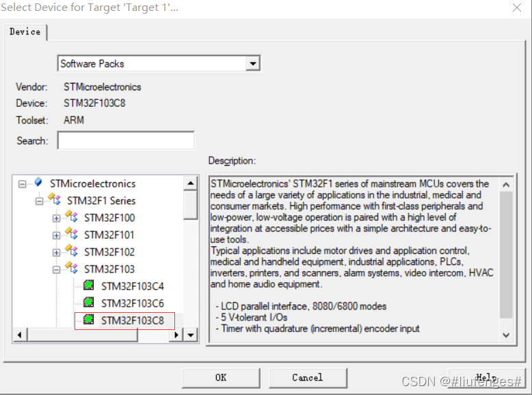Open the Software Packs dropdown
Screen dimensions: 532x395
click(x=253, y=64)
